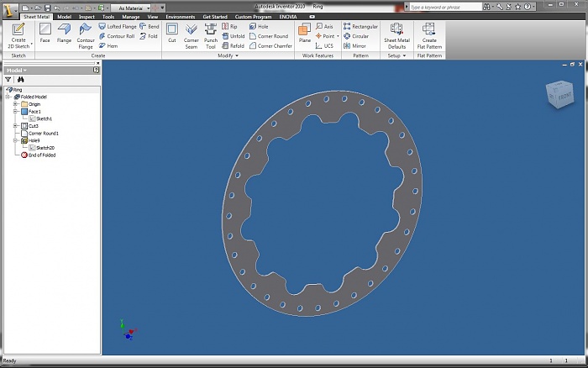588x368 pixels.
Task: Create a work Point
Action: pos(325,36)
